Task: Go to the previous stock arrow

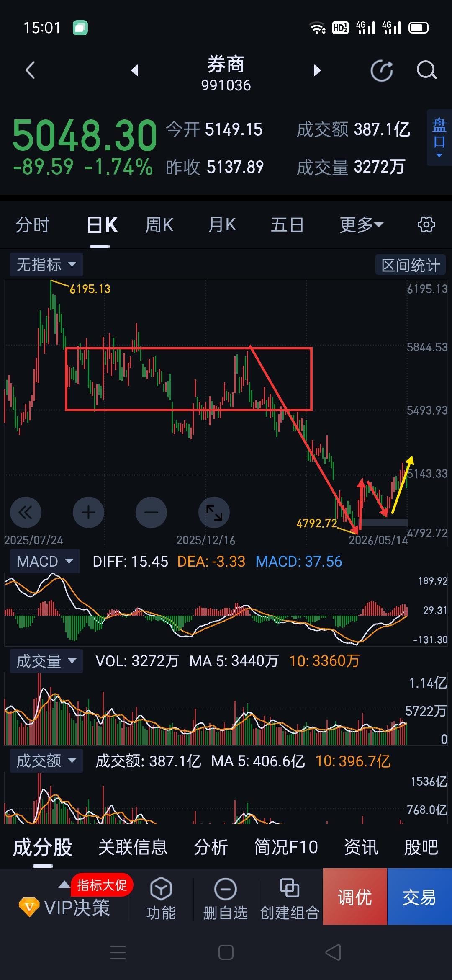Action: [135, 70]
